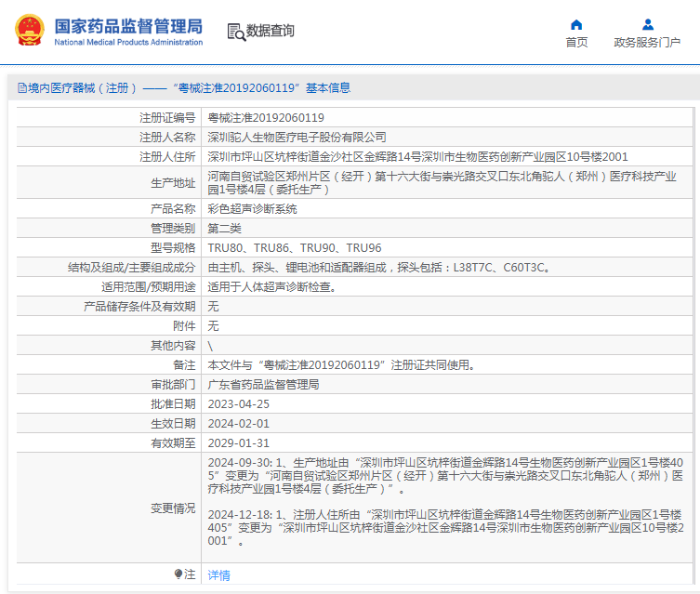Click the 无 value in 附件 row

pyautogui.click(x=214, y=325)
